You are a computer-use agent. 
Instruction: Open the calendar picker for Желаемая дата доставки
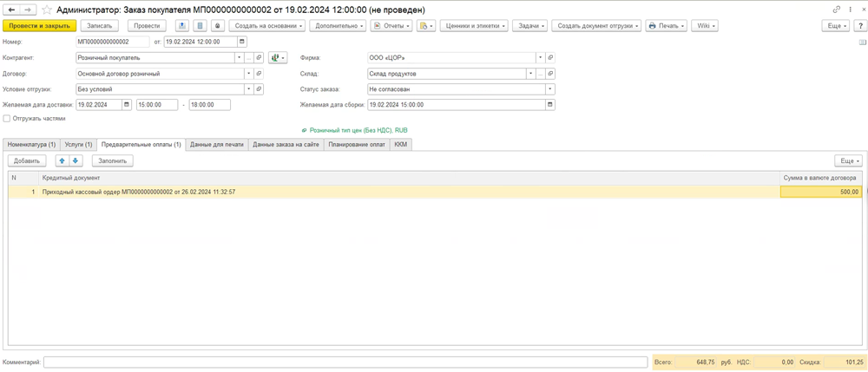point(127,105)
